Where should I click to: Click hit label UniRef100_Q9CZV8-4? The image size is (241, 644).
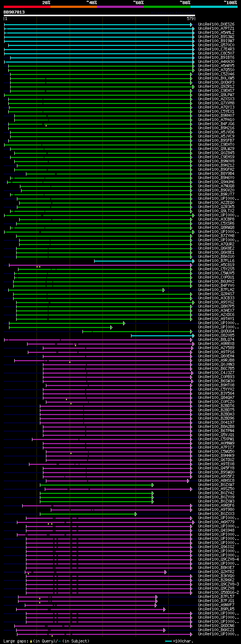pos(218,560)
